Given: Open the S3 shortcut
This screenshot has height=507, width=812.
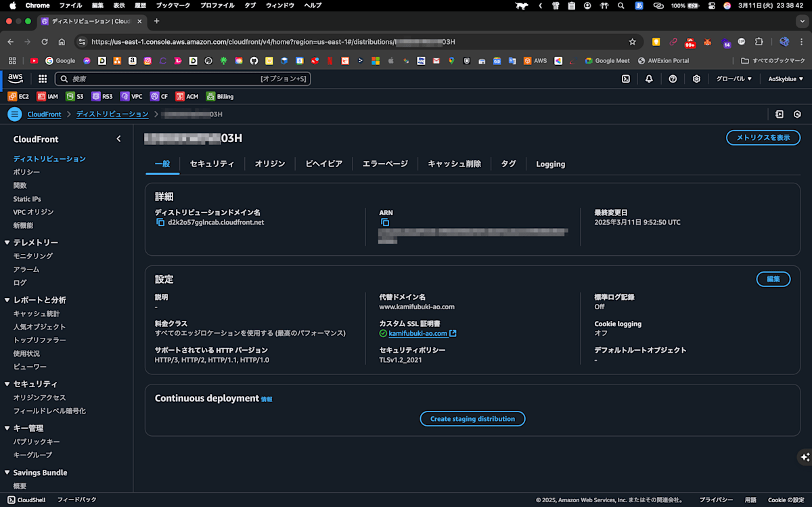Looking at the screenshot, I should tap(74, 97).
